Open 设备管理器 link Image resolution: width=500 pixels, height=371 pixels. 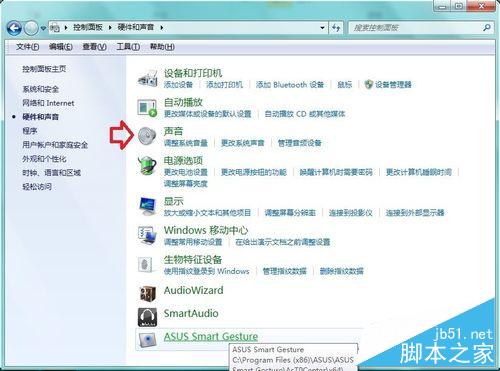393,85
